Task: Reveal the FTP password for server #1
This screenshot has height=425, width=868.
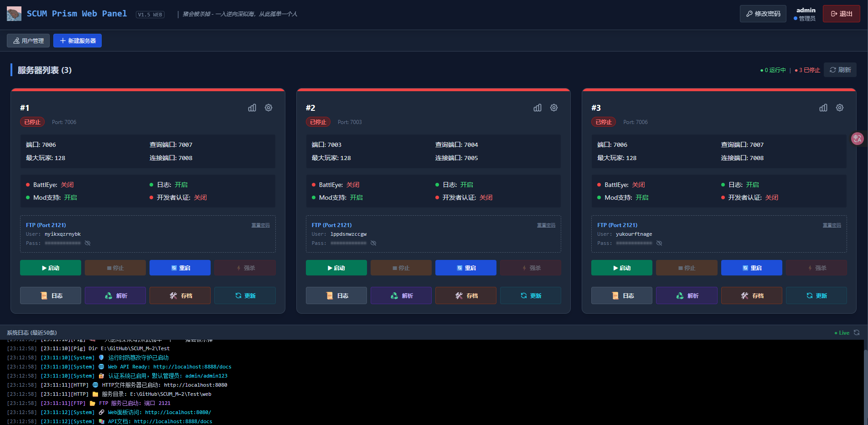Action: click(x=88, y=243)
